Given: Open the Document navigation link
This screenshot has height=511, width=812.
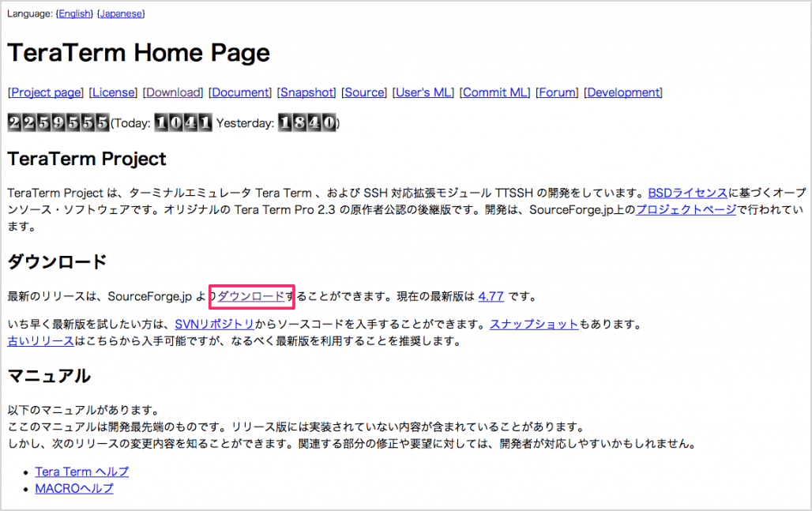Looking at the screenshot, I should click(240, 92).
